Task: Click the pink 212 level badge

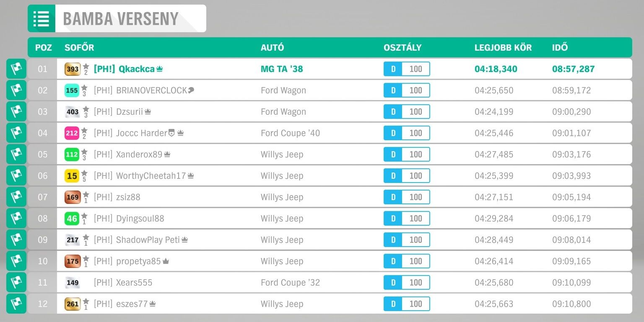Action: [72, 133]
